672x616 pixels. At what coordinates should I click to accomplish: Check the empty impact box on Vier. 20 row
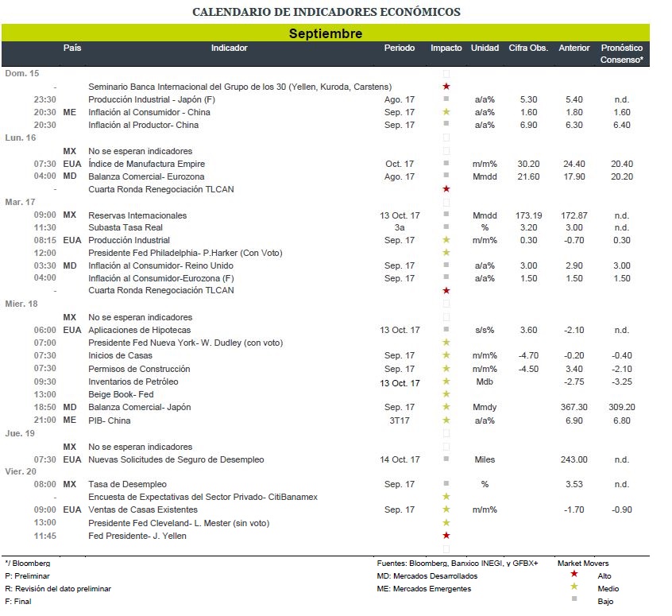(446, 471)
